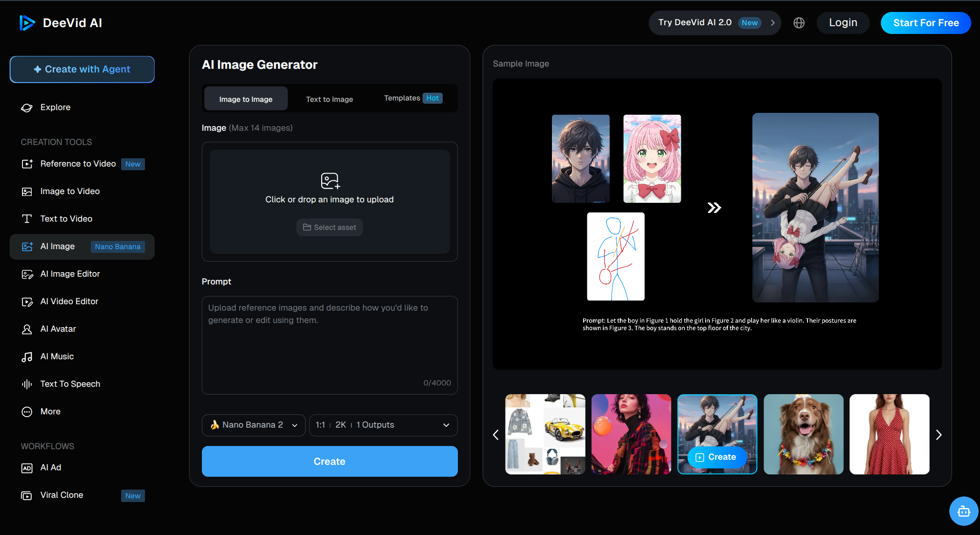Click the image upload drop zone
This screenshot has height=535, width=980.
pos(330,201)
